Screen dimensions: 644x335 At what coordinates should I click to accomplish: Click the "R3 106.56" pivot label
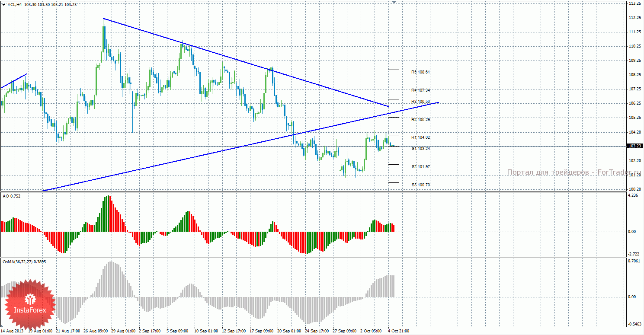coord(421,101)
